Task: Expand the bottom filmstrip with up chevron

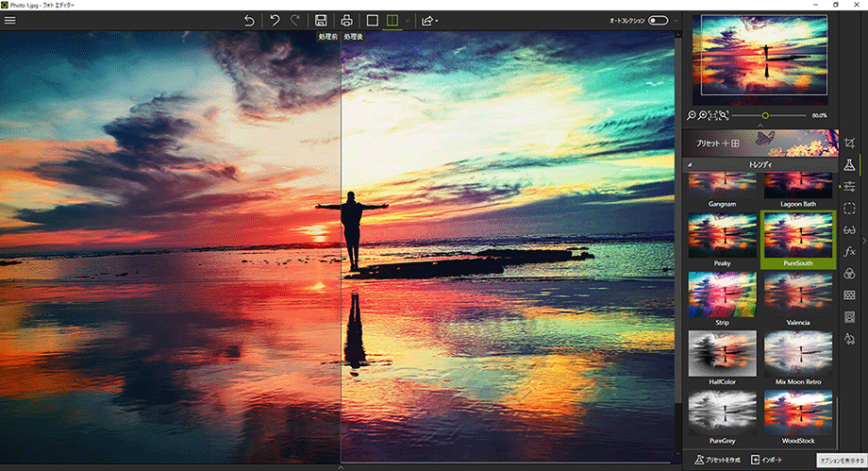Action: tap(341, 467)
